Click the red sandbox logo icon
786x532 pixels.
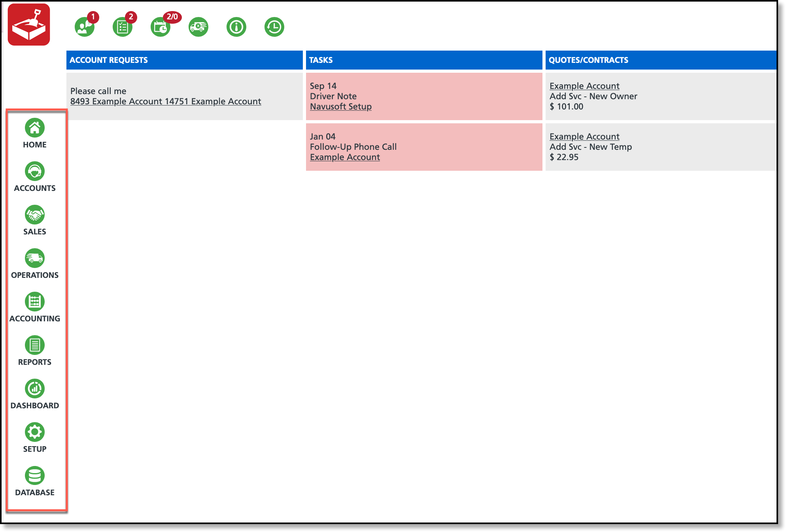click(29, 25)
